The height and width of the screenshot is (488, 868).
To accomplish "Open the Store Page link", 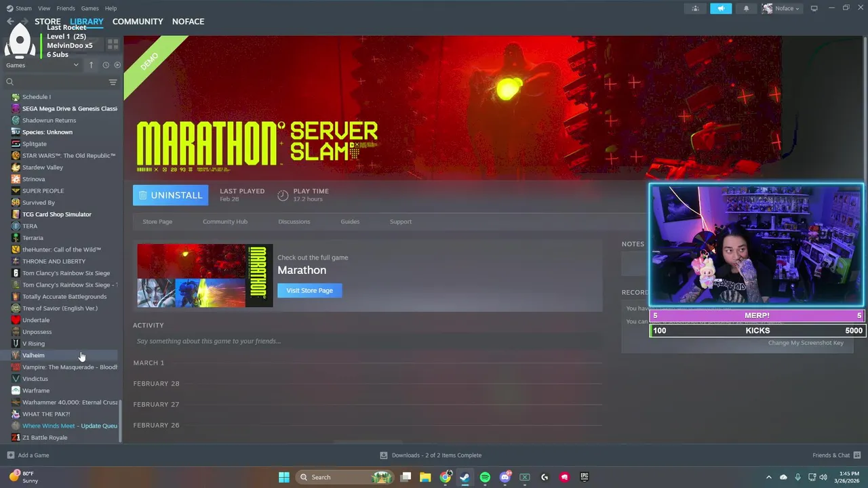I will click(x=157, y=222).
